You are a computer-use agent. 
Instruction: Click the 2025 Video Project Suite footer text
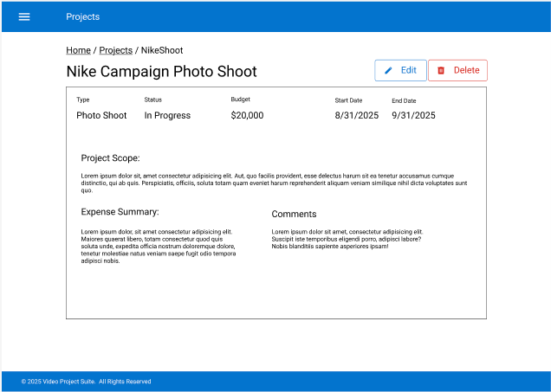[x=86, y=382]
